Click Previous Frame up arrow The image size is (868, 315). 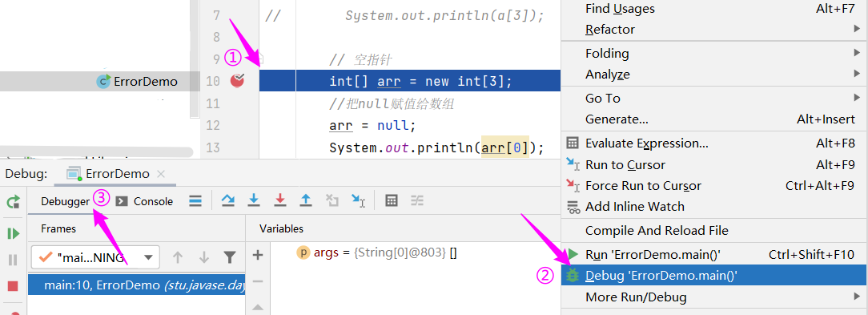coord(177,257)
